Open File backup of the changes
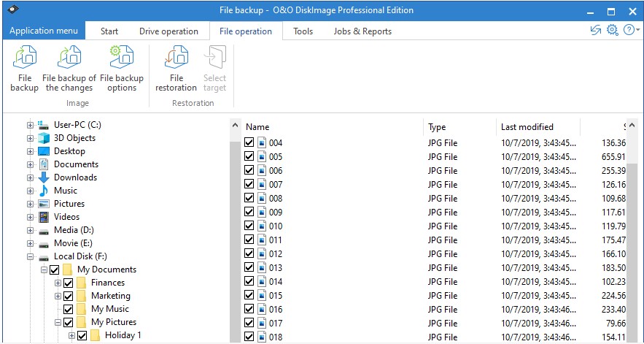Image resolution: width=644 pixels, height=344 pixels. pos(69,57)
